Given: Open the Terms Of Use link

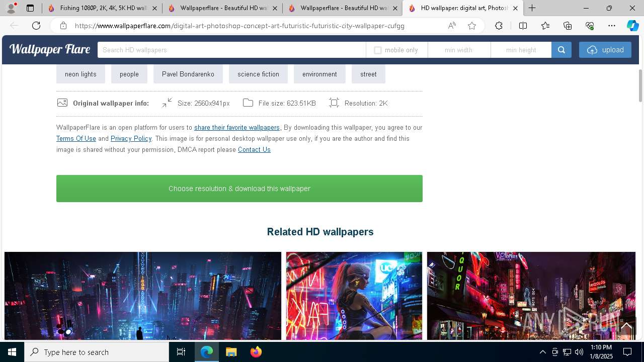Looking at the screenshot, I should click(76, 139).
